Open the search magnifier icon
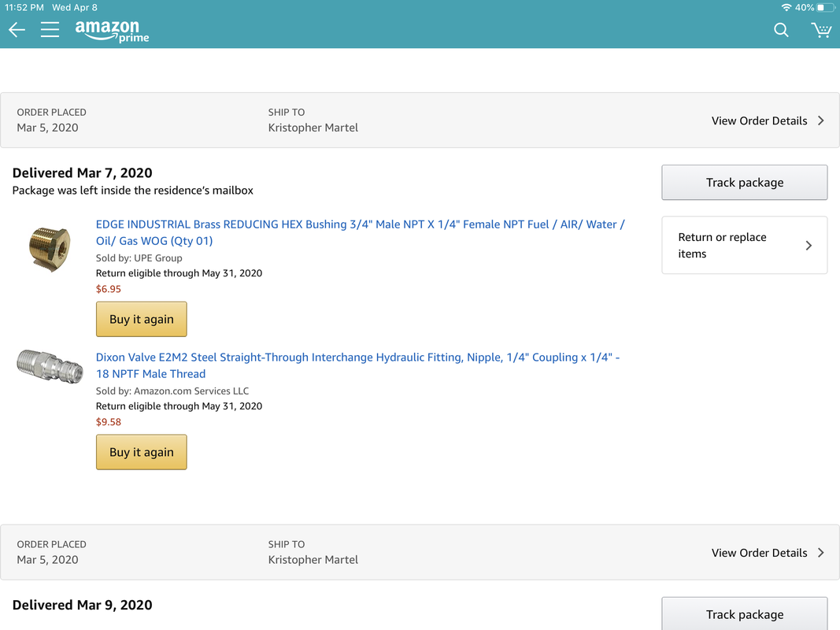Viewport: 840px width, 630px height. tap(781, 30)
